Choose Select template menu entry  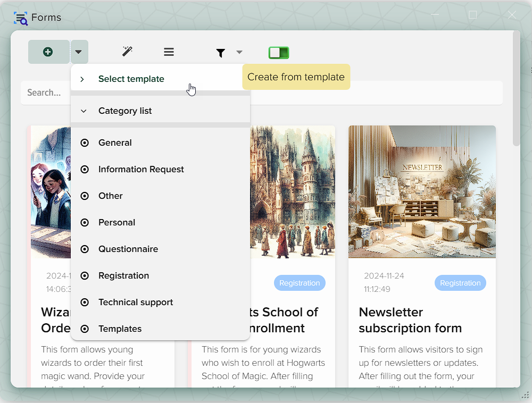point(160,79)
